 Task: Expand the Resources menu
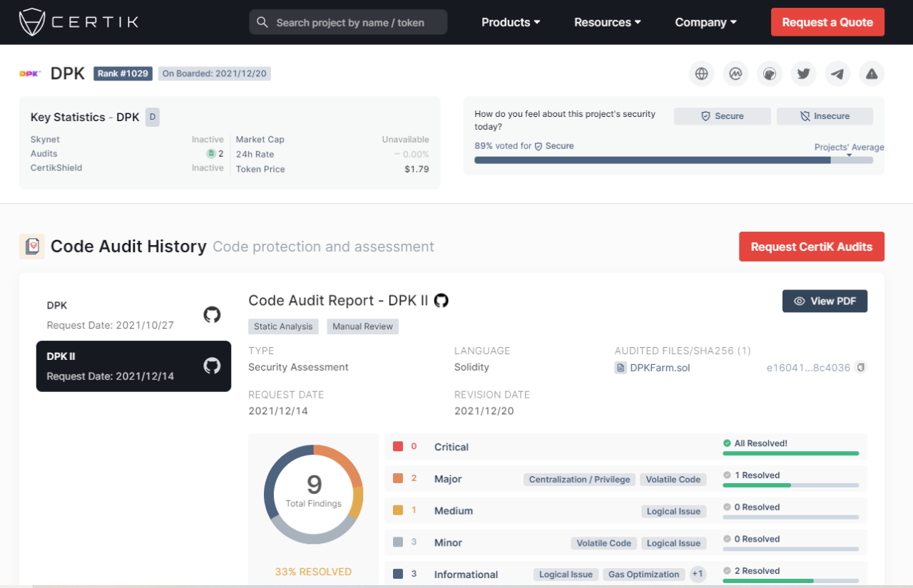coord(608,22)
